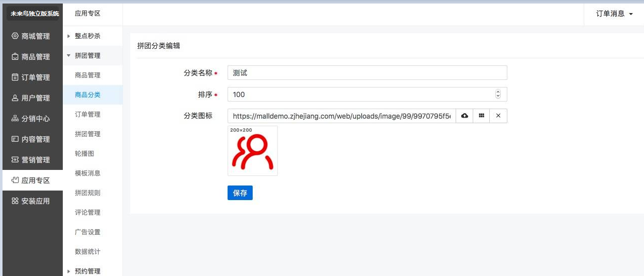
Task: Increase 排序 value with stepper arrows
Action: pyautogui.click(x=498, y=92)
